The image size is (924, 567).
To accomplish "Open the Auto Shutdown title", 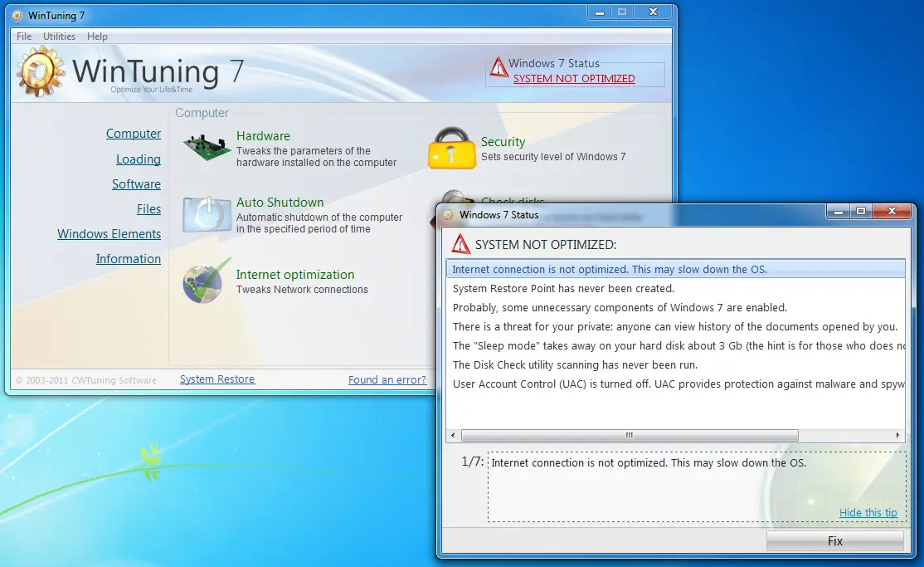I will tap(280, 203).
